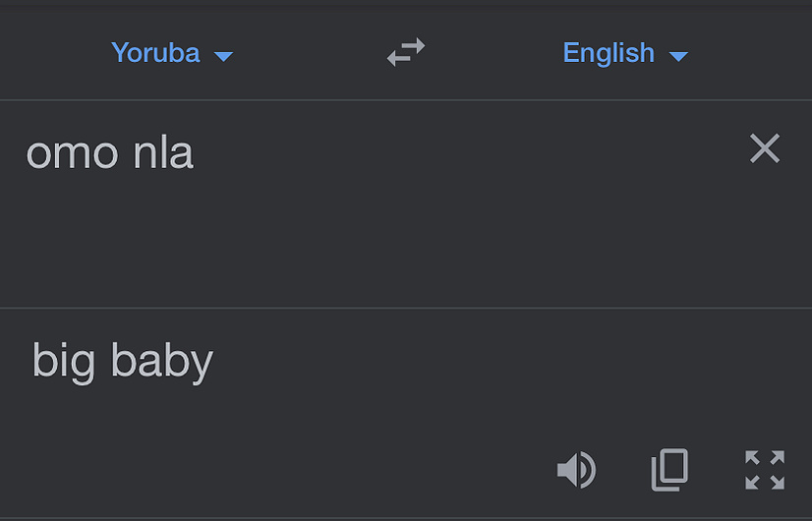Click the word "nla" in the source text

[x=163, y=152]
